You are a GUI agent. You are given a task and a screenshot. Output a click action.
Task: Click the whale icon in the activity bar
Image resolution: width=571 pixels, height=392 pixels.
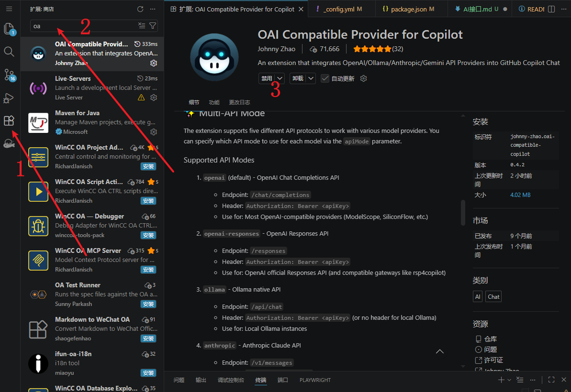click(x=9, y=143)
